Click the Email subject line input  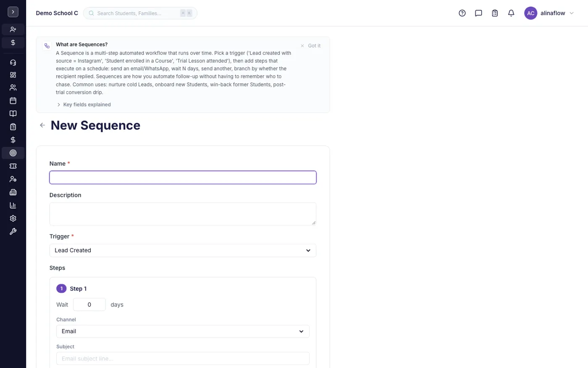tap(183, 359)
